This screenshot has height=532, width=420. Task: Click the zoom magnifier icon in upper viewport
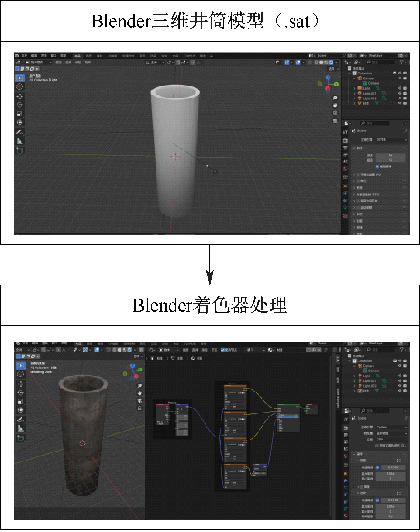tap(335, 98)
